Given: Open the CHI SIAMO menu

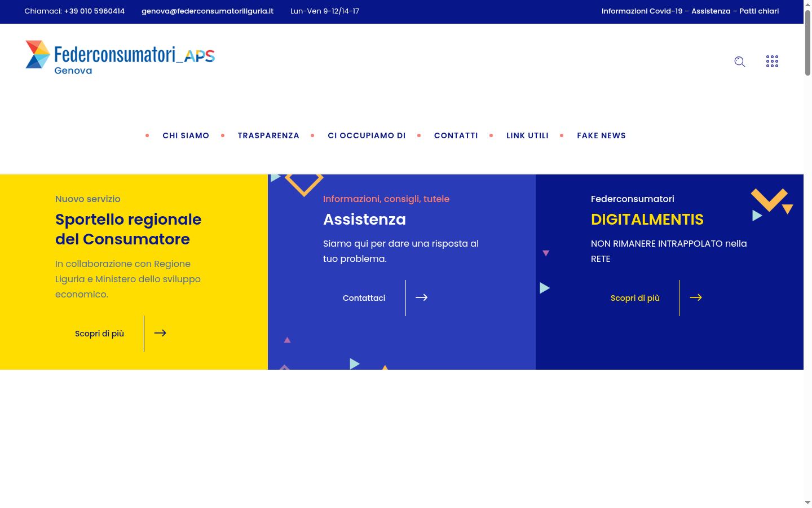Looking at the screenshot, I should point(186,135).
